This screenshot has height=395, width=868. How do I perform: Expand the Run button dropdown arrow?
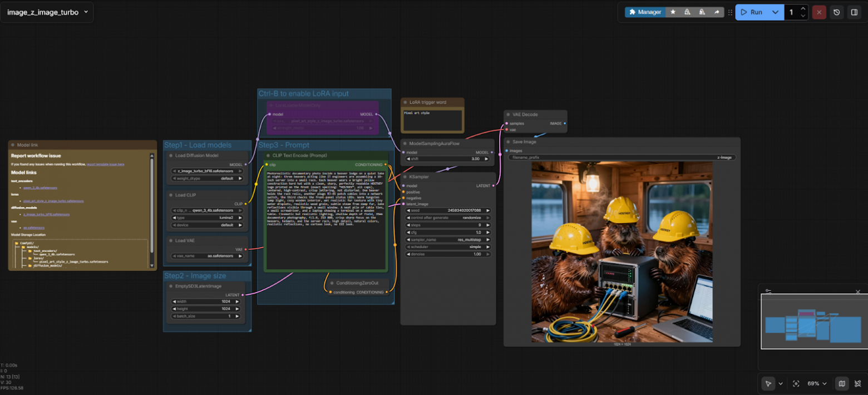click(x=775, y=12)
